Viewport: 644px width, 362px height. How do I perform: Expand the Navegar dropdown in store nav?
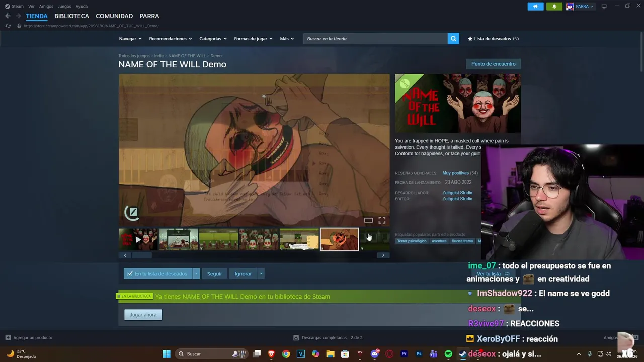[130, 39]
